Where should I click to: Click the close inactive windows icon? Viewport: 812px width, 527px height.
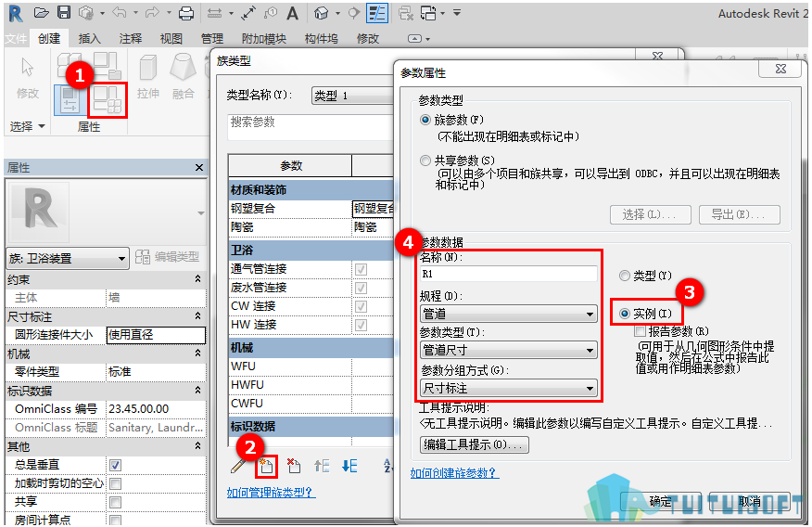(x=405, y=13)
